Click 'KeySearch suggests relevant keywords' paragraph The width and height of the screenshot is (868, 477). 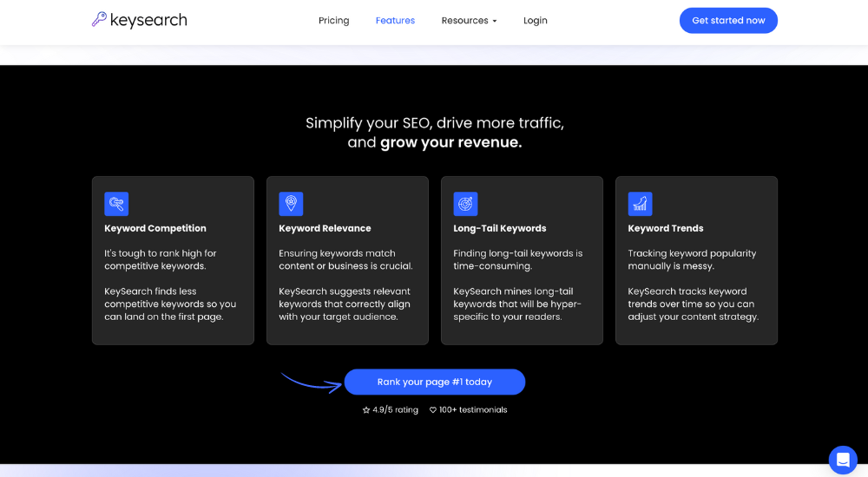pyautogui.click(x=345, y=304)
